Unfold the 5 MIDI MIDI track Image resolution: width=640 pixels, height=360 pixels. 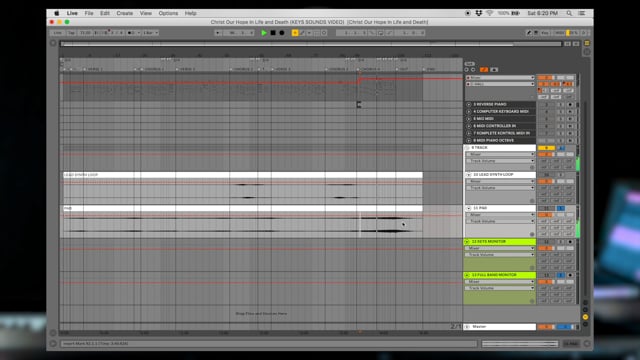pyautogui.click(x=469, y=119)
